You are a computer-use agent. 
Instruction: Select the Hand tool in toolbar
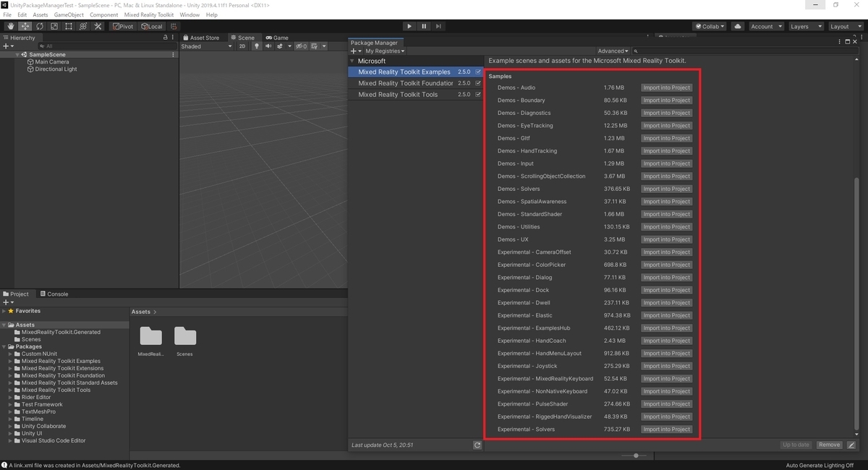(11, 26)
